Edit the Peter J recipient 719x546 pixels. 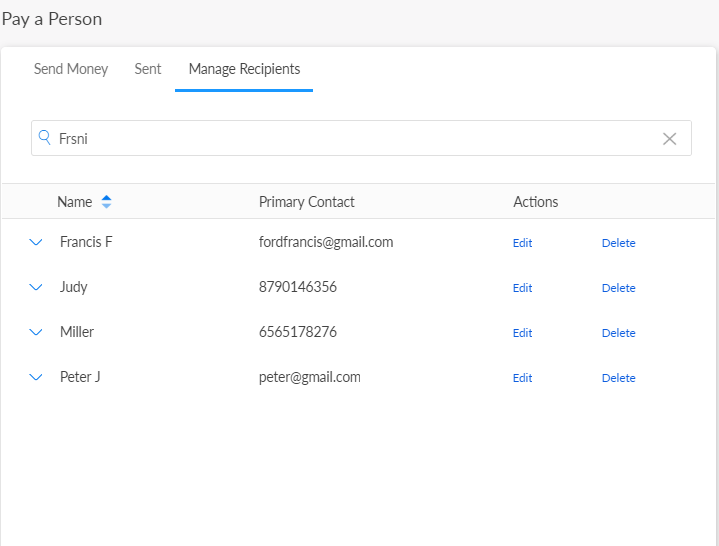[x=522, y=378]
